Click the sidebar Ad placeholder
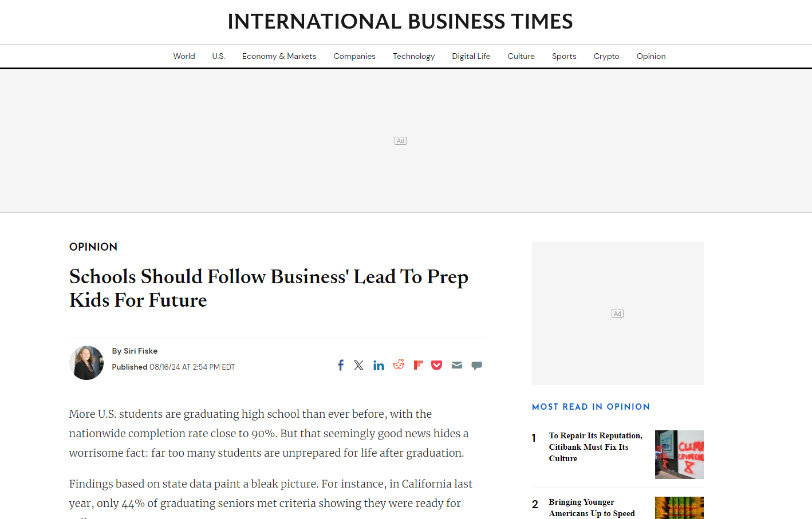812x519 pixels. 617,314
